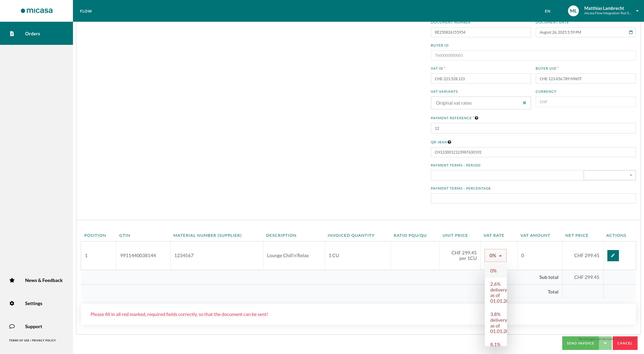The image size is (644, 354).
Task: Select FLOW in the top bar
Action: [86, 11]
